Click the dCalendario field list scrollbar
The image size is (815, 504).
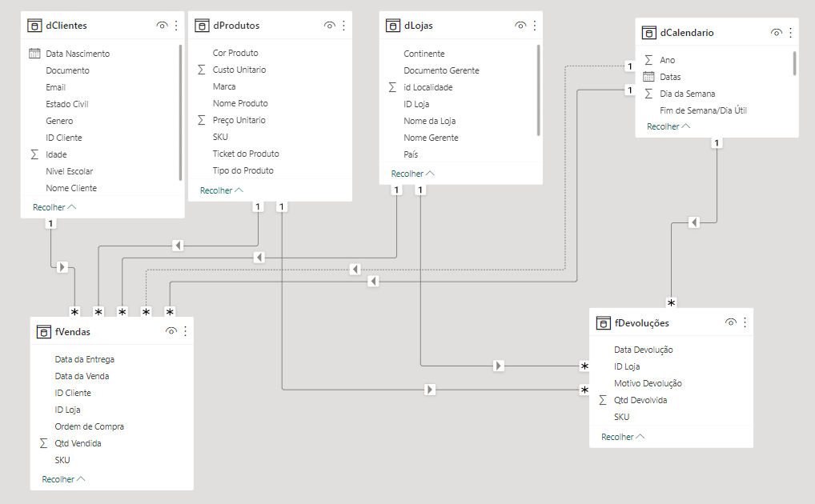pyautogui.click(x=794, y=63)
